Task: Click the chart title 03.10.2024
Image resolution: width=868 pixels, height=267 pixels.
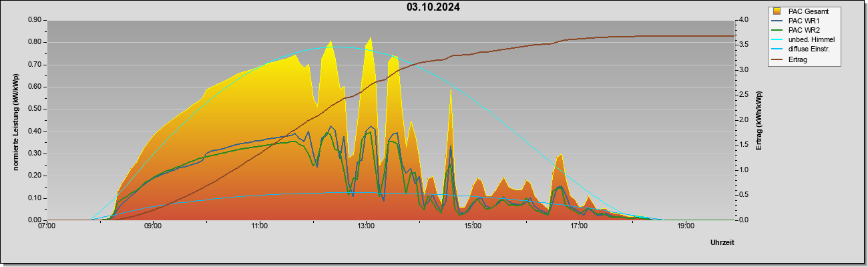Action: point(433,7)
